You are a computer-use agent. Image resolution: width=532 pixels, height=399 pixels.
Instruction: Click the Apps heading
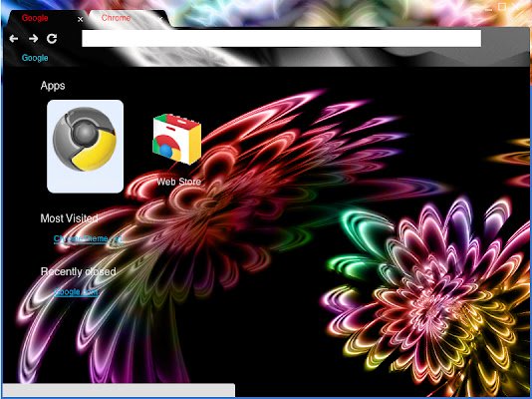point(53,86)
